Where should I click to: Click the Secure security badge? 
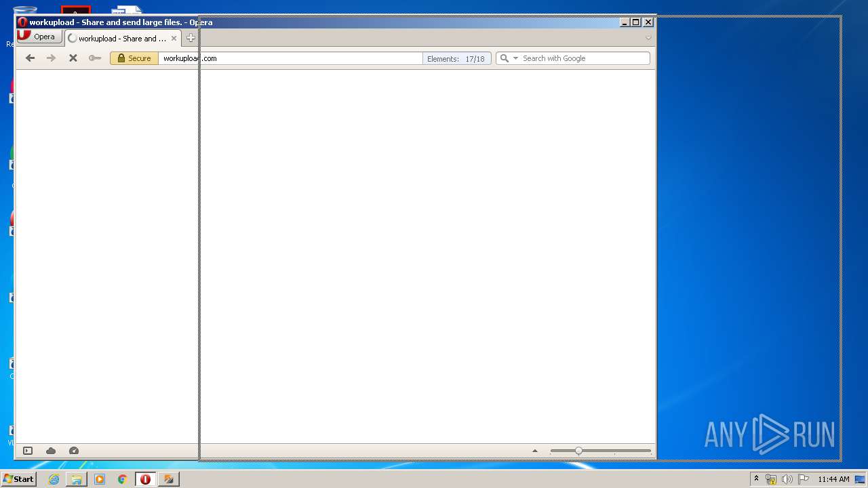134,58
